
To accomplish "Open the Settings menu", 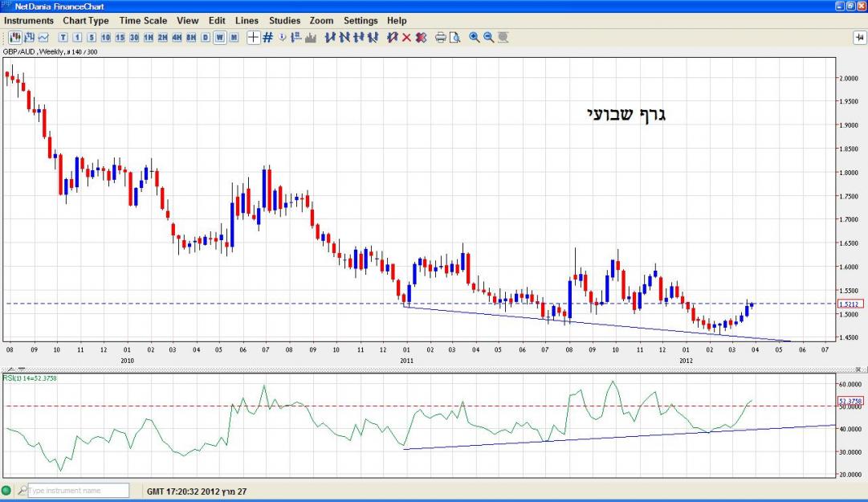I will (361, 20).
